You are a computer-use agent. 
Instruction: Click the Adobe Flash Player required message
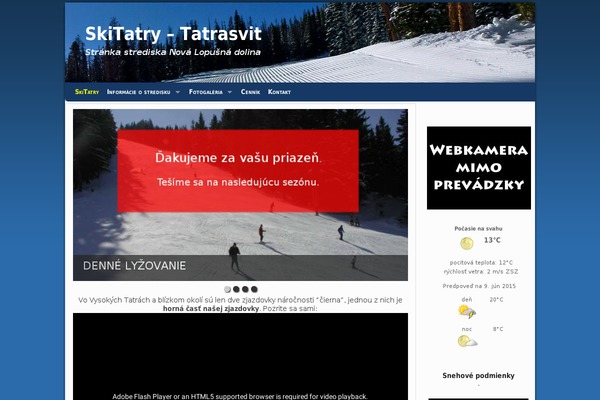click(240, 396)
